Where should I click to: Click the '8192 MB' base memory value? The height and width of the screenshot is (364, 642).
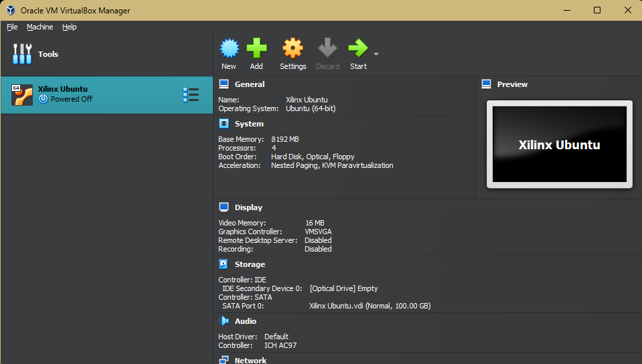[x=285, y=139]
